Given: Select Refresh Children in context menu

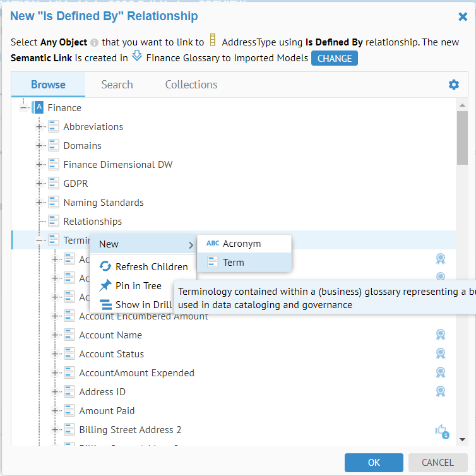Looking at the screenshot, I should (x=151, y=267).
